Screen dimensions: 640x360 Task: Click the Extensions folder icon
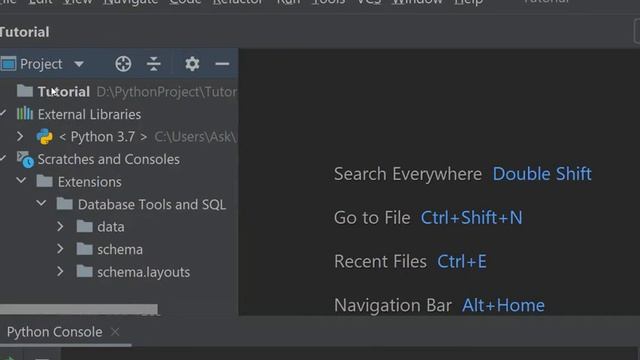click(44, 181)
